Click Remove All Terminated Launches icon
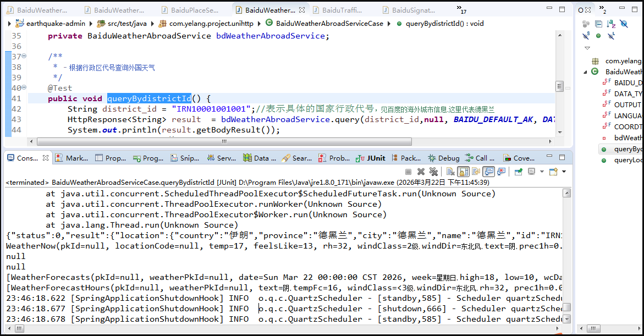 tap(433, 171)
